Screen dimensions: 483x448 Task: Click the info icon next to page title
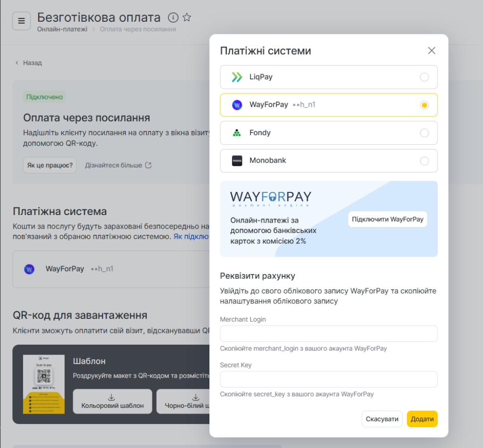[x=173, y=18]
